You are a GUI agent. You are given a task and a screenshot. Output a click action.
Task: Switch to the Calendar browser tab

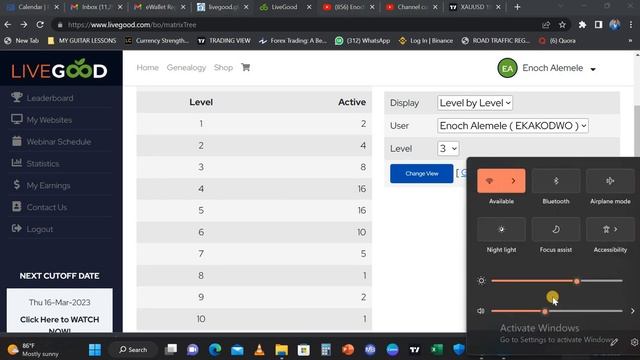point(33,7)
